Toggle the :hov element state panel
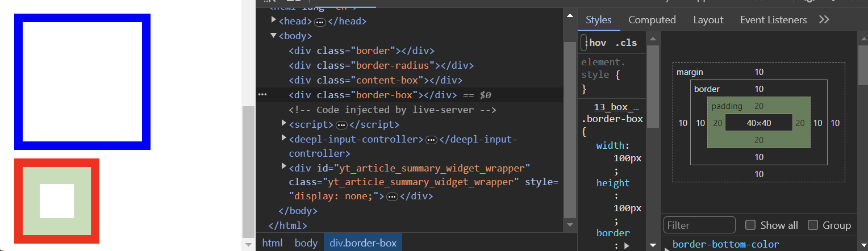The height and width of the screenshot is (251, 868). click(594, 43)
